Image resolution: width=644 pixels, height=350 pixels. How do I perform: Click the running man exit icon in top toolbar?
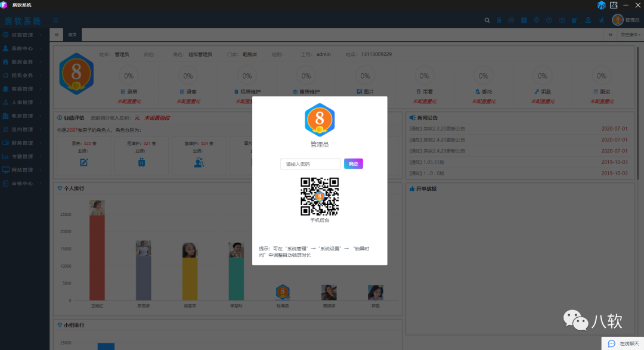602,20
